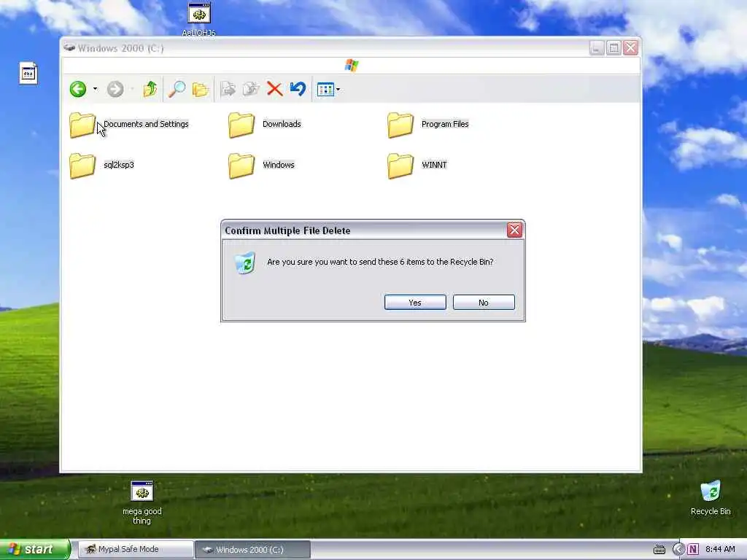The width and height of the screenshot is (747, 560).
Task: Select the WINNT folder icon
Action: coord(400,166)
